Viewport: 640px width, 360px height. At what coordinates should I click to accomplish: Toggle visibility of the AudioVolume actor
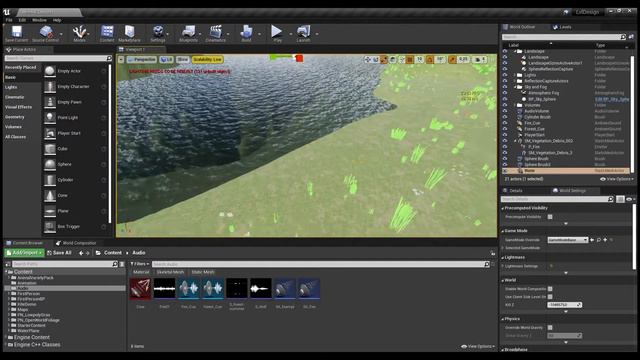[x=505, y=111]
